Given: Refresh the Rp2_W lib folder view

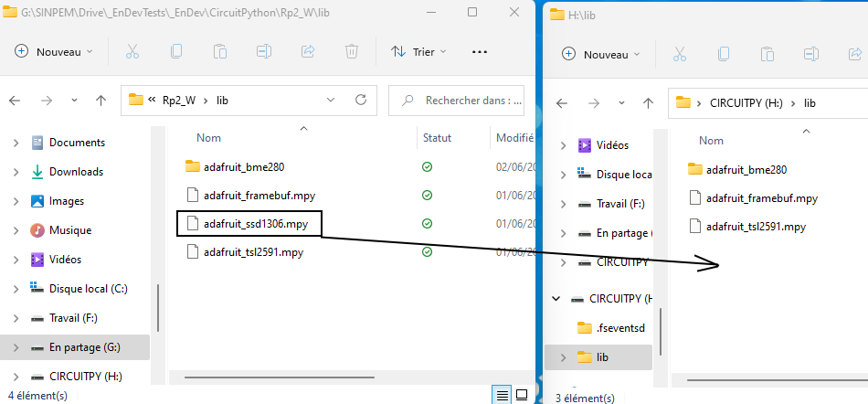Looking at the screenshot, I should [361, 100].
